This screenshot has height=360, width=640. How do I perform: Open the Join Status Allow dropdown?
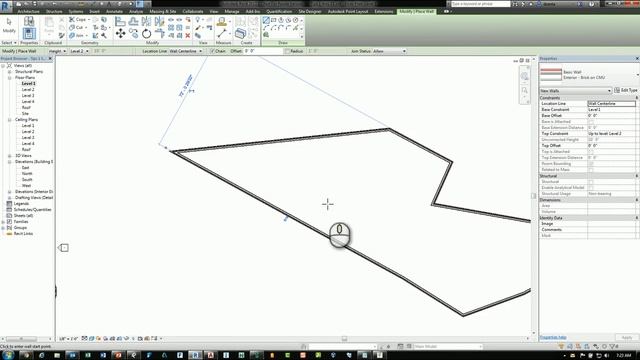(389, 51)
